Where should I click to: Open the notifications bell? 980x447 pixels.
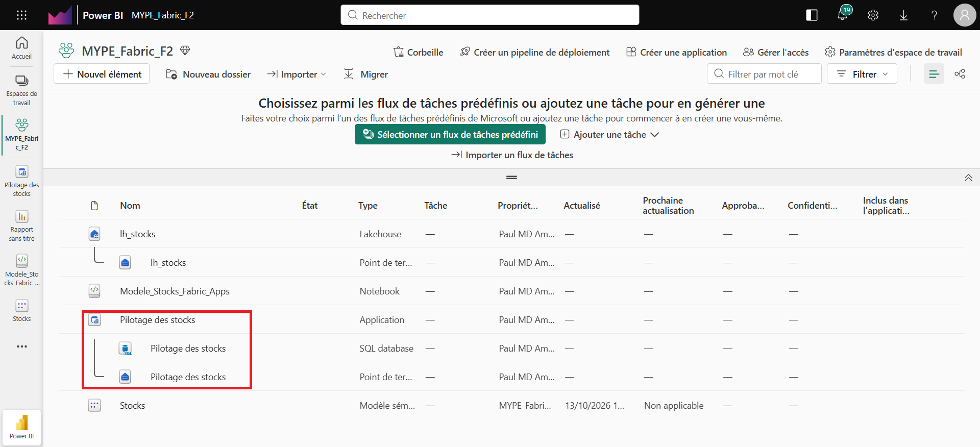click(843, 15)
